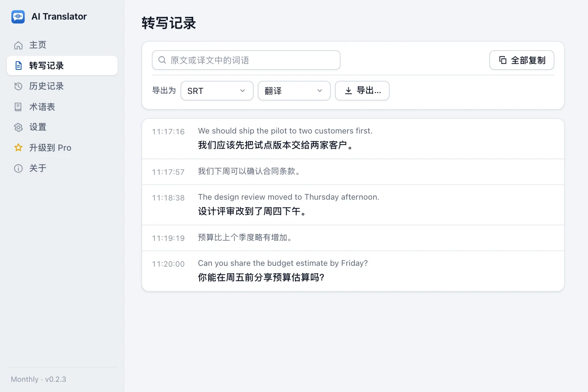The height and width of the screenshot is (392, 588).
Task: Click the 全部复制 button
Action: click(522, 60)
